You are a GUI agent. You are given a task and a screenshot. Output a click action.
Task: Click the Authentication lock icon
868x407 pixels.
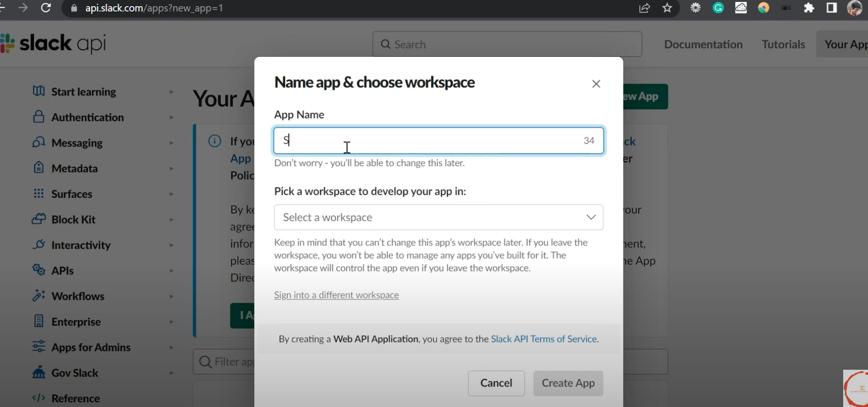39,117
